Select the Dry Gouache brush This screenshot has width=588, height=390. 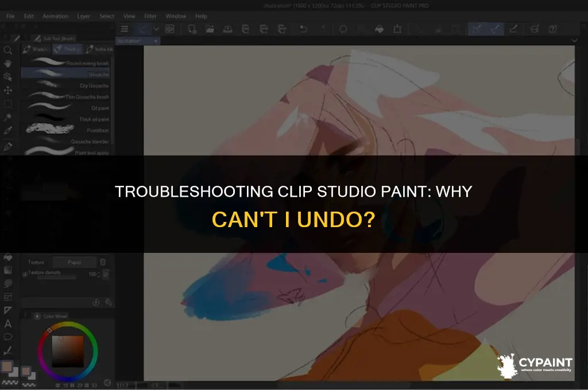(x=66, y=85)
